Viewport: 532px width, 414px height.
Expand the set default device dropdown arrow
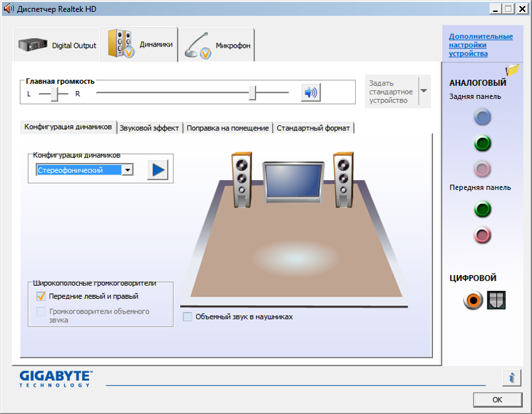point(424,91)
